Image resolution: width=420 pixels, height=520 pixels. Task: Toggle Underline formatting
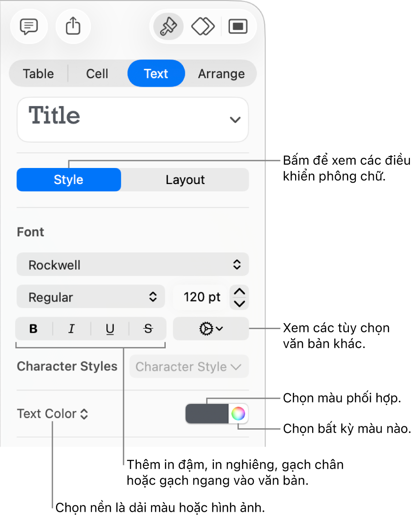click(110, 329)
